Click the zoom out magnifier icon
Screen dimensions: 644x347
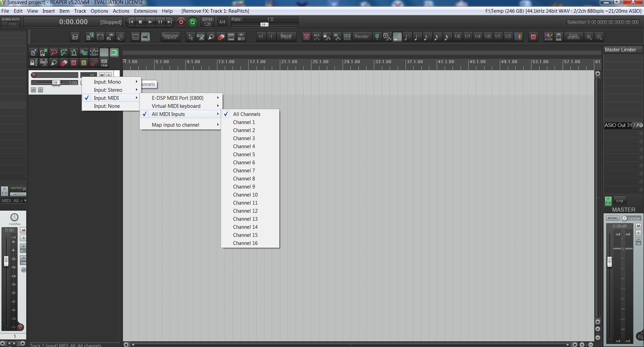click(599, 37)
